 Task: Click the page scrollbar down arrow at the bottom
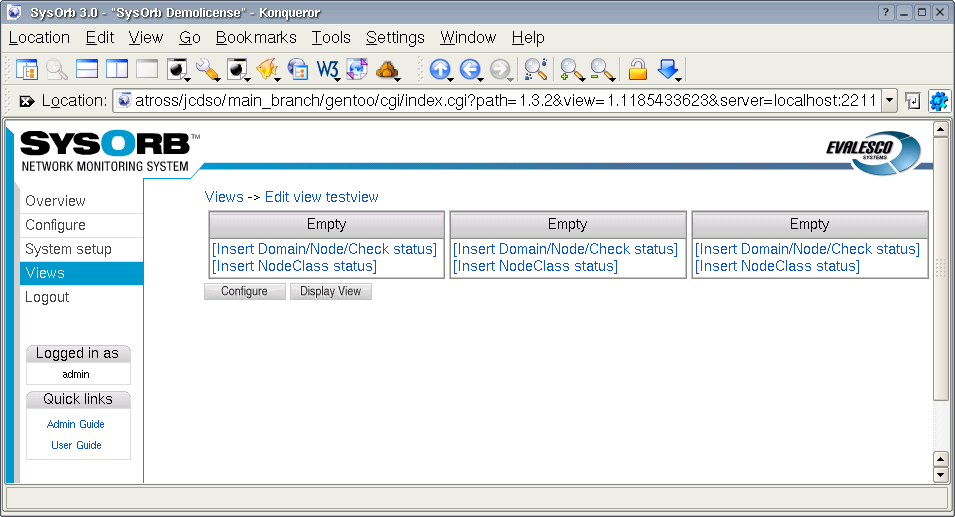click(940, 475)
